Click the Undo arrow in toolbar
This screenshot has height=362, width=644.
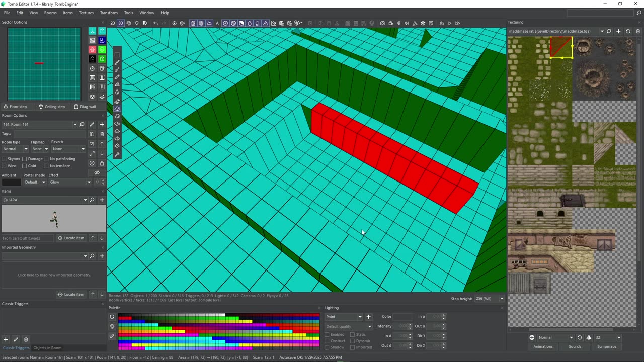[x=155, y=23]
